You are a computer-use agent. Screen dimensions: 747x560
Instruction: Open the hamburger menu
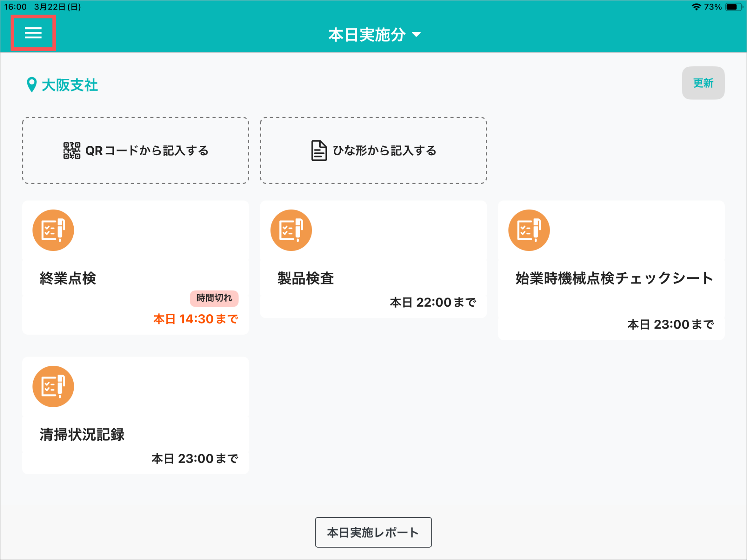click(33, 33)
